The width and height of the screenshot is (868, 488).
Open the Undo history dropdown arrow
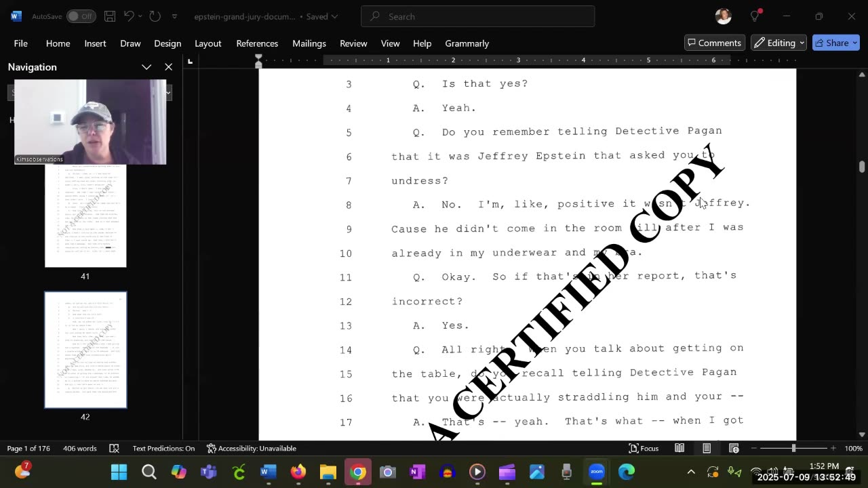pos(141,16)
